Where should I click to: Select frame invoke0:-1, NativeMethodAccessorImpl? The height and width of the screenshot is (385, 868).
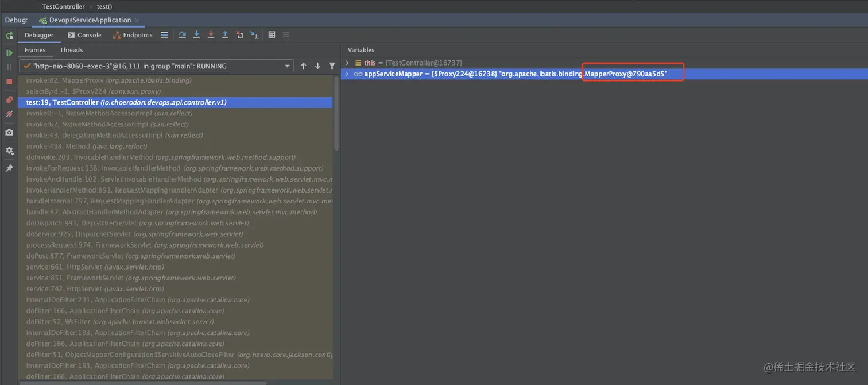[176, 113]
